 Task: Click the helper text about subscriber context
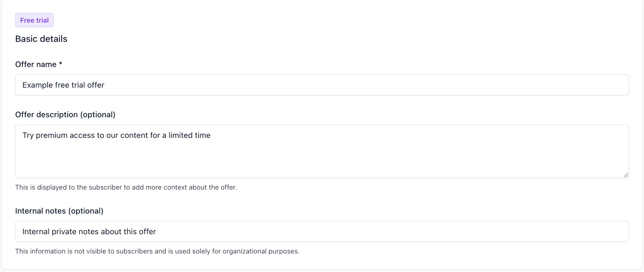pos(126,187)
